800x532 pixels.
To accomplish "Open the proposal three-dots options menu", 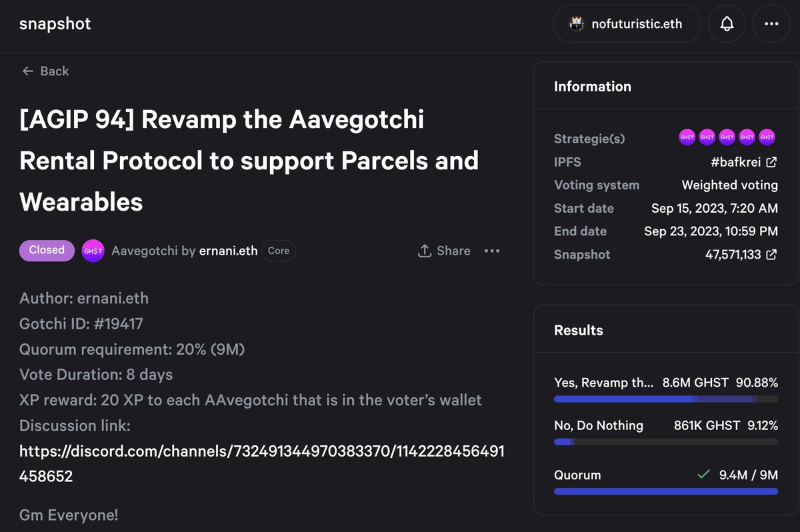I will tap(492, 251).
